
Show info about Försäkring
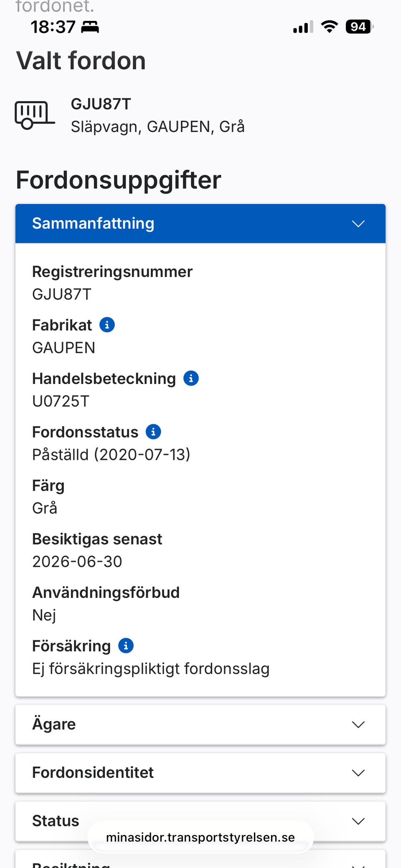tap(126, 645)
